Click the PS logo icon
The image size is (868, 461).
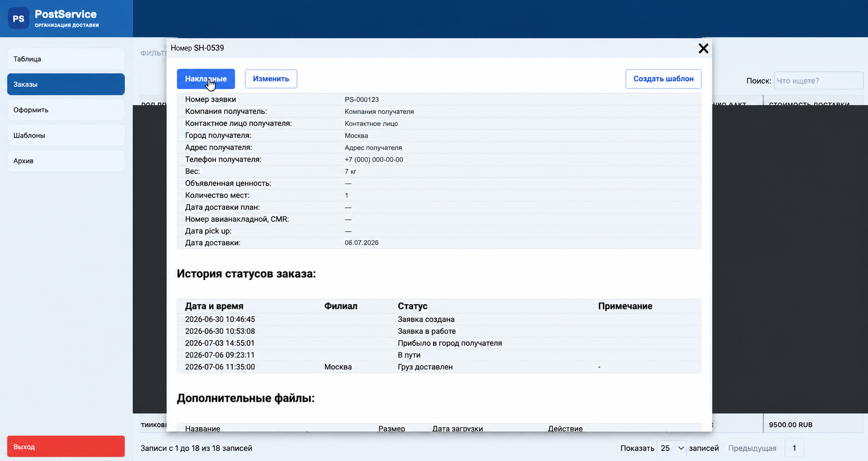point(19,18)
